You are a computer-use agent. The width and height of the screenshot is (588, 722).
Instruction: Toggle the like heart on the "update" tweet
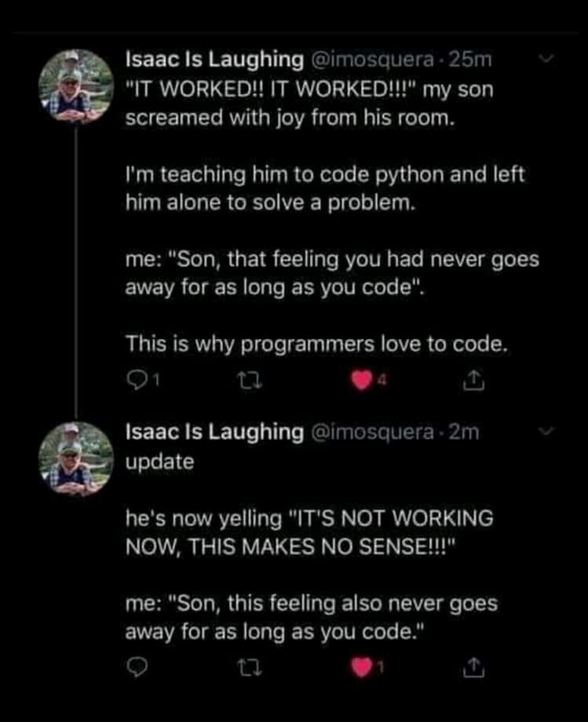[x=360, y=667]
